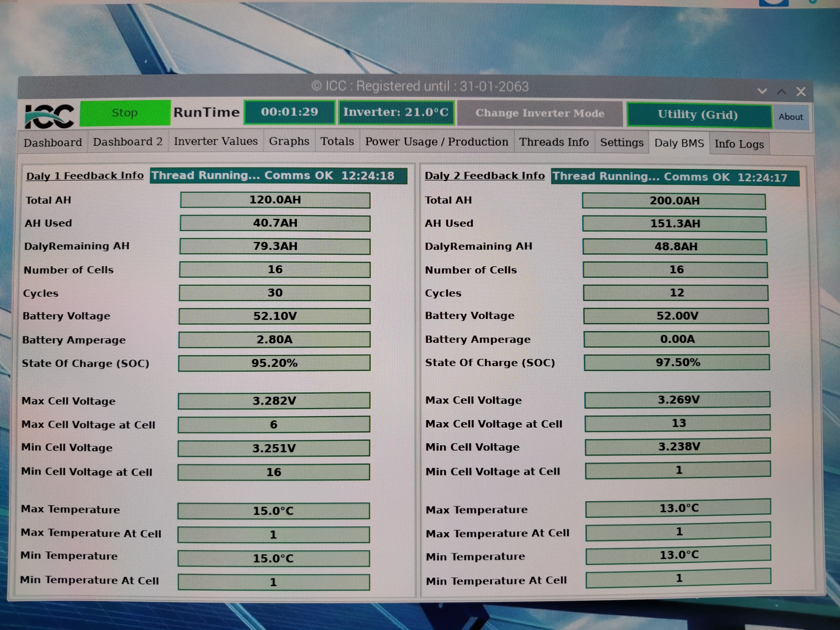Go to the Graphs tab
The height and width of the screenshot is (630, 840).
(x=289, y=141)
